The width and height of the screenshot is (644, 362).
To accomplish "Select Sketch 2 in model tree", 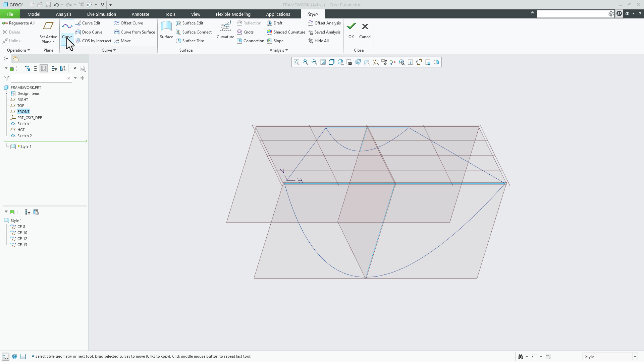I will point(24,136).
